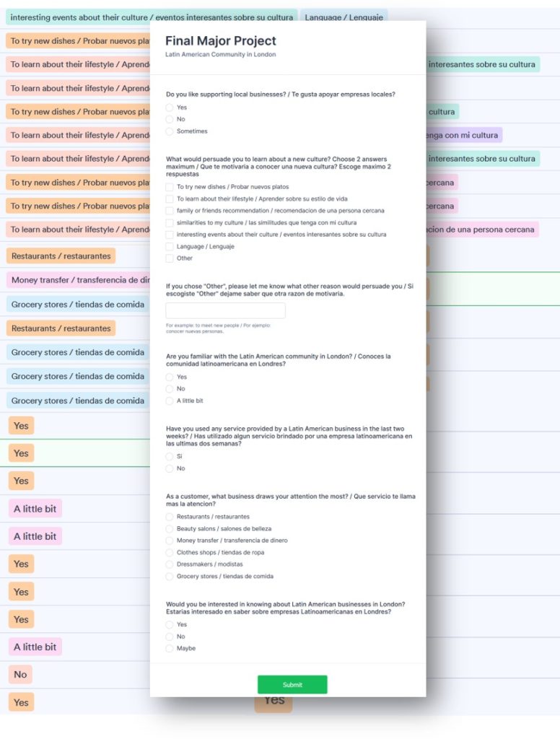The width and height of the screenshot is (560, 739).
Task: Select "Restaurants / restaurantes" radio option in form
Action: [170, 517]
